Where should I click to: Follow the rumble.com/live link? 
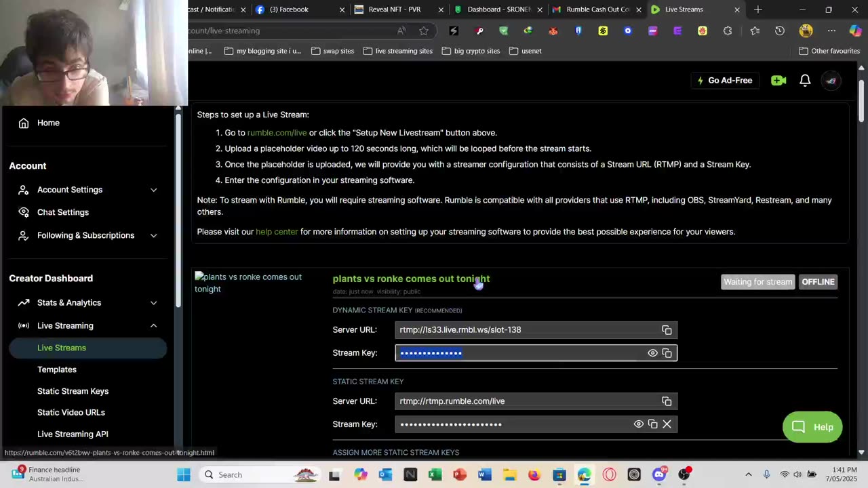pyautogui.click(x=277, y=133)
